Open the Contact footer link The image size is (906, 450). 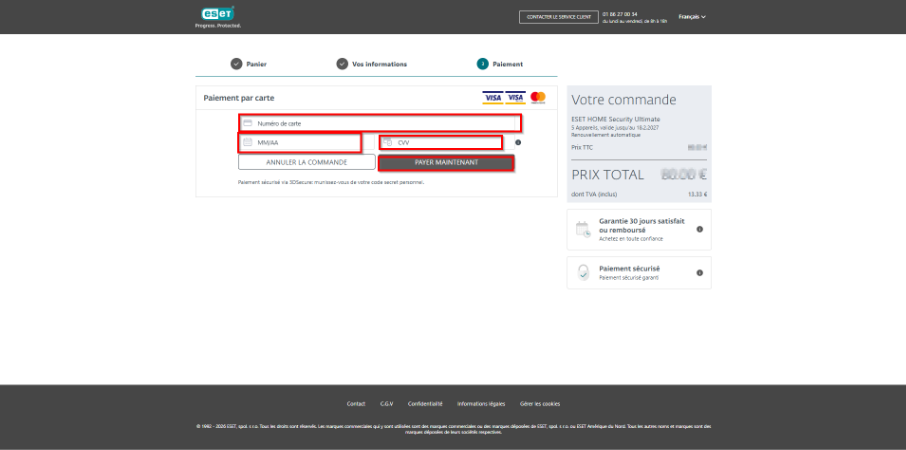tap(356, 404)
